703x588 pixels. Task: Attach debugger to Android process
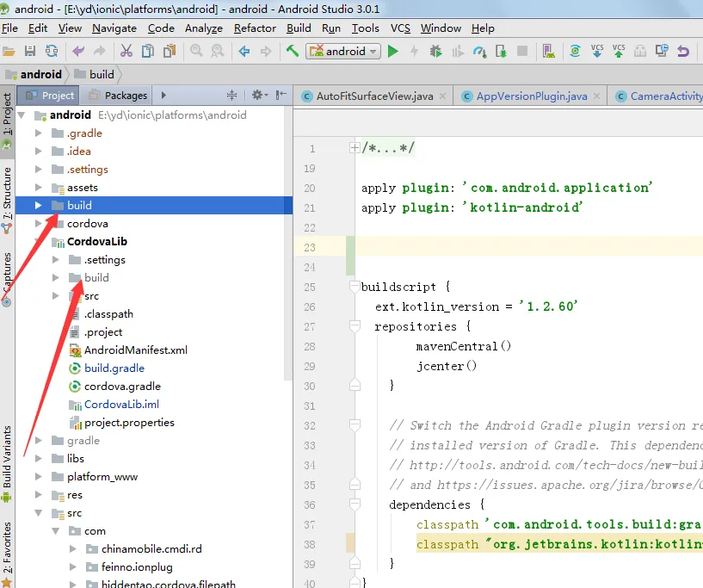[x=501, y=51]
